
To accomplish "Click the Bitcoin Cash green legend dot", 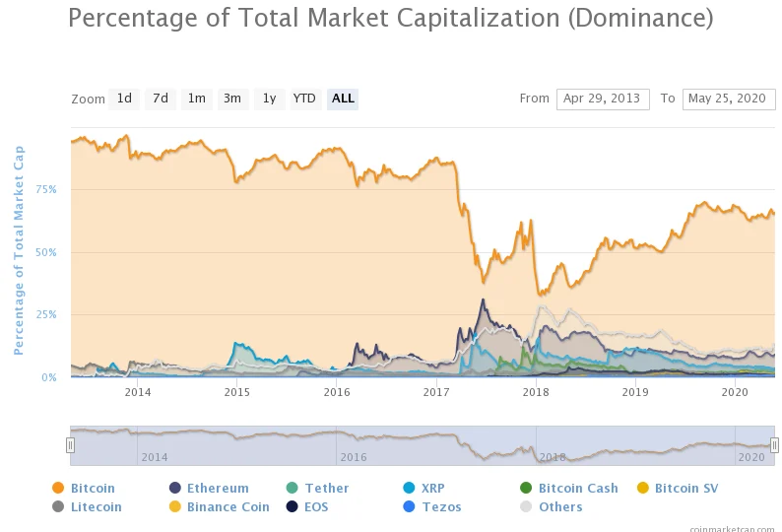I will [526, 488].
